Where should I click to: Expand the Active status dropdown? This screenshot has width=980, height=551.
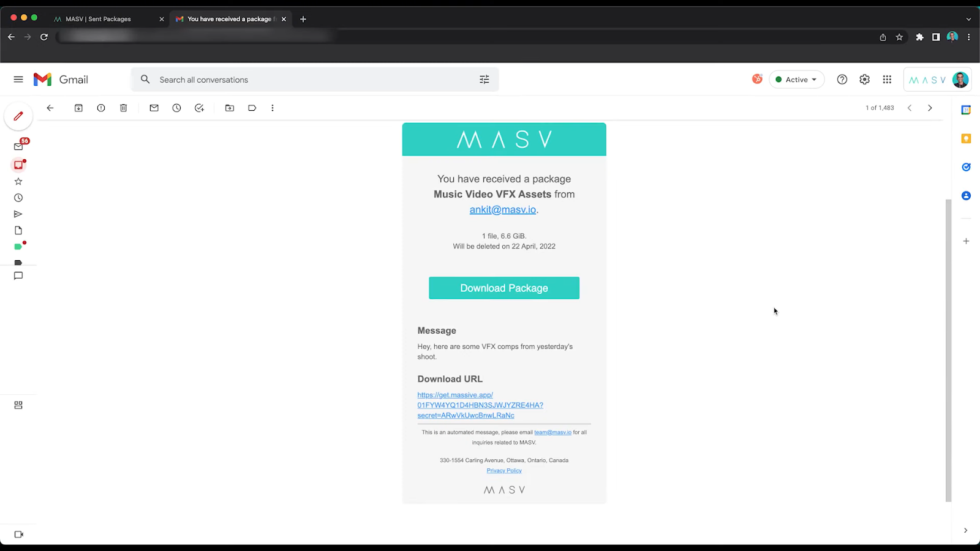click(x=796, y=80)
